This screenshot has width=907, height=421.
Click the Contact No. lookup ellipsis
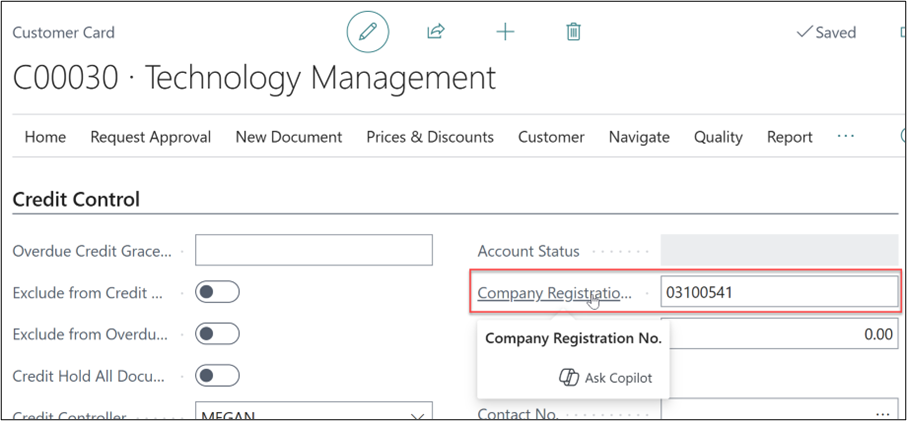coord(881,413)
